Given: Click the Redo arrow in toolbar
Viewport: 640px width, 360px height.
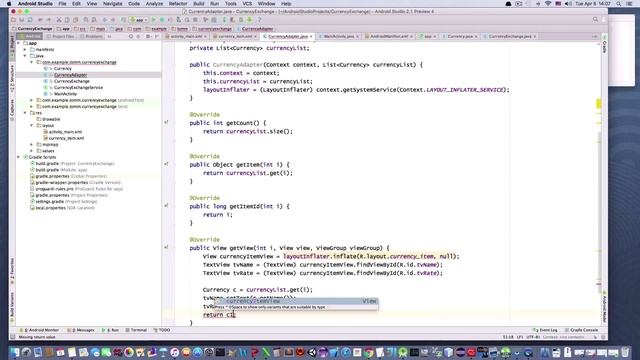Looking at the screenshot, I should (x=48, y=20).
